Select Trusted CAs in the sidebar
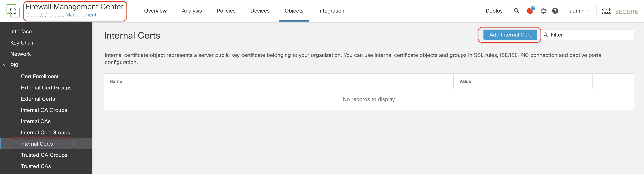This screenshot has width=644, height=174. 36,166
